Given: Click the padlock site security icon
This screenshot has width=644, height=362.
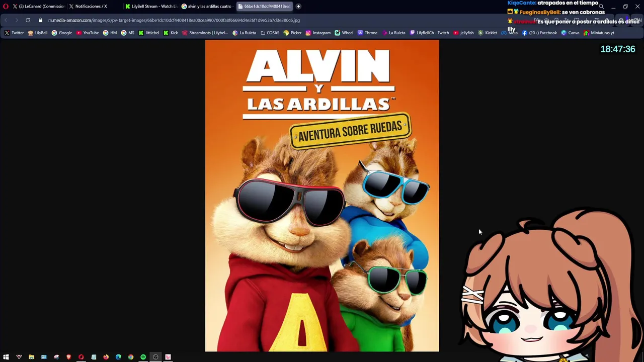Looking at the screenshot, I should tap(41, 20).
